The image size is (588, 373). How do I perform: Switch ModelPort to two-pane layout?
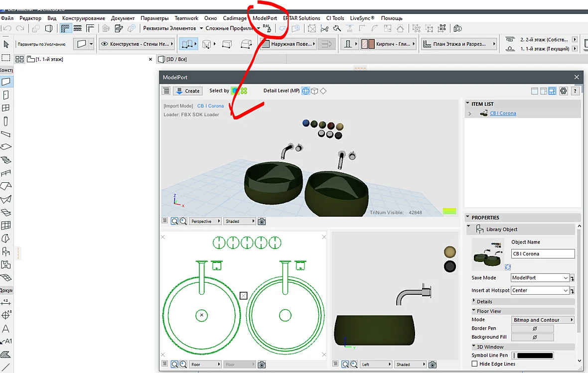click(x=543, y=91)
